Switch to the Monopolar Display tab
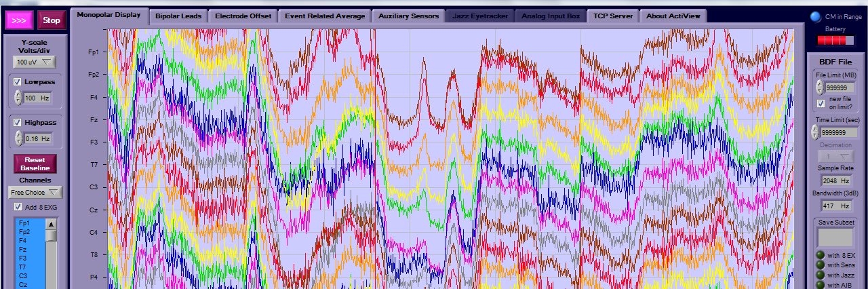This screenshot has width=868, height=289. tap(109, 15)
